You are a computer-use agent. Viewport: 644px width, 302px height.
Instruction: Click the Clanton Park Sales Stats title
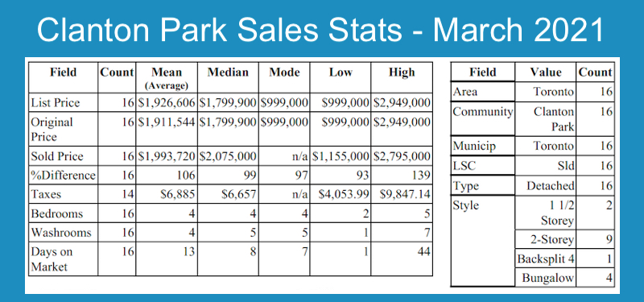pos(320,31)
